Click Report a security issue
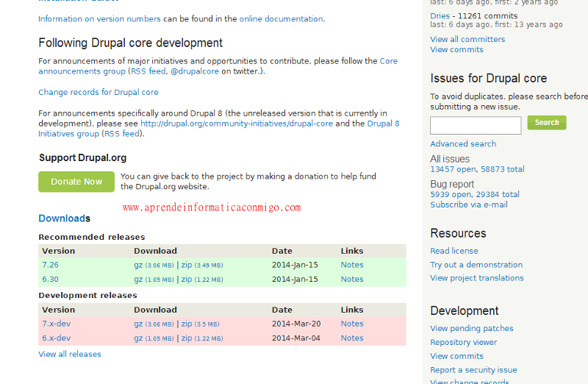 [x=473, y=370]
